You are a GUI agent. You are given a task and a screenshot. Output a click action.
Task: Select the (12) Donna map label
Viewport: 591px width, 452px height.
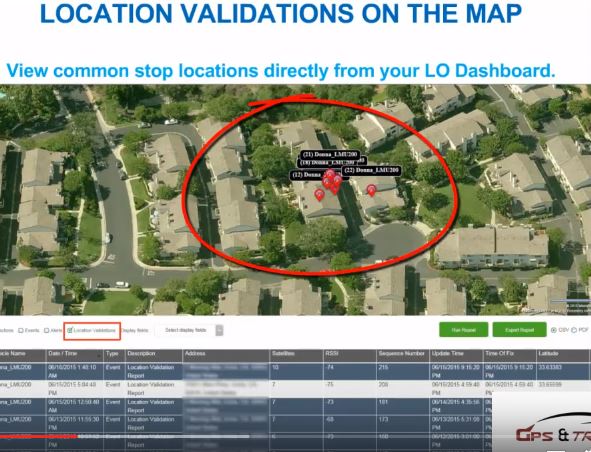tap(307, 175)
